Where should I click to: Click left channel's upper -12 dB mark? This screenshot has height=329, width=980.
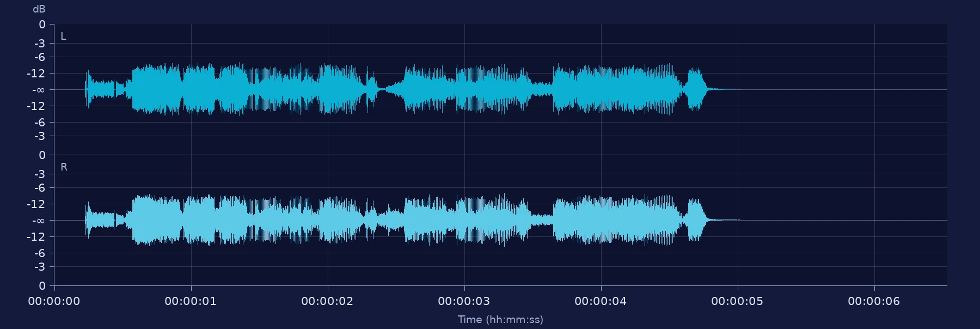pyautogui.click(x=36, y=74)
